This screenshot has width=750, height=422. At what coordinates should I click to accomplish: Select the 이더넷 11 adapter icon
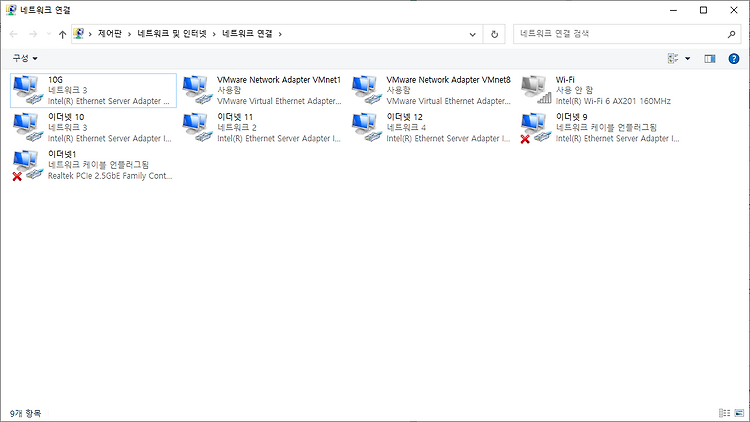click(x=197, y=127)
